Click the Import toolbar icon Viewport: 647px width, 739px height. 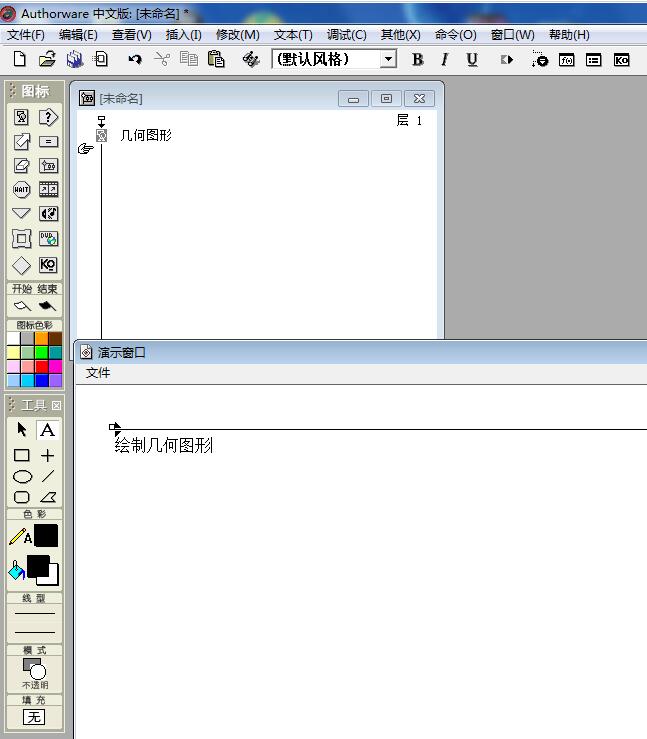tap(100, 59)
